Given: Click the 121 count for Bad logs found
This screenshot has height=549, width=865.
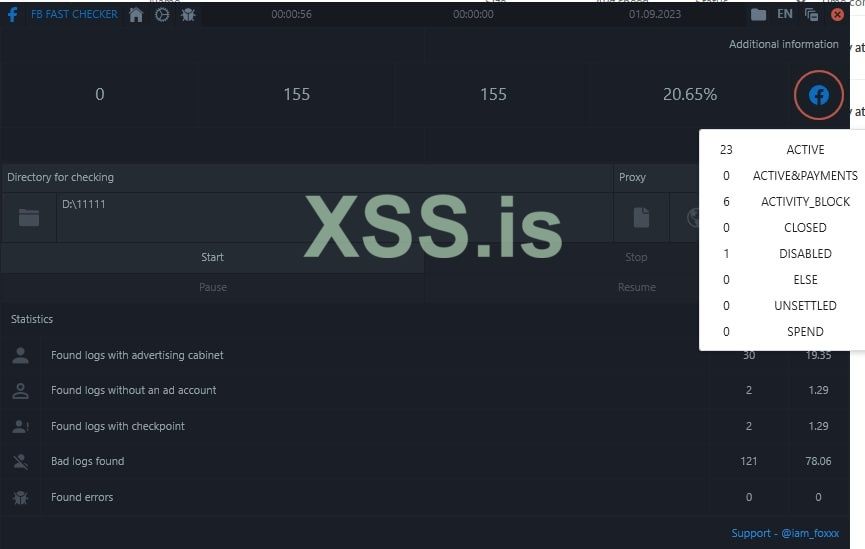Looking at the screenshot, I should pos(748,461).
